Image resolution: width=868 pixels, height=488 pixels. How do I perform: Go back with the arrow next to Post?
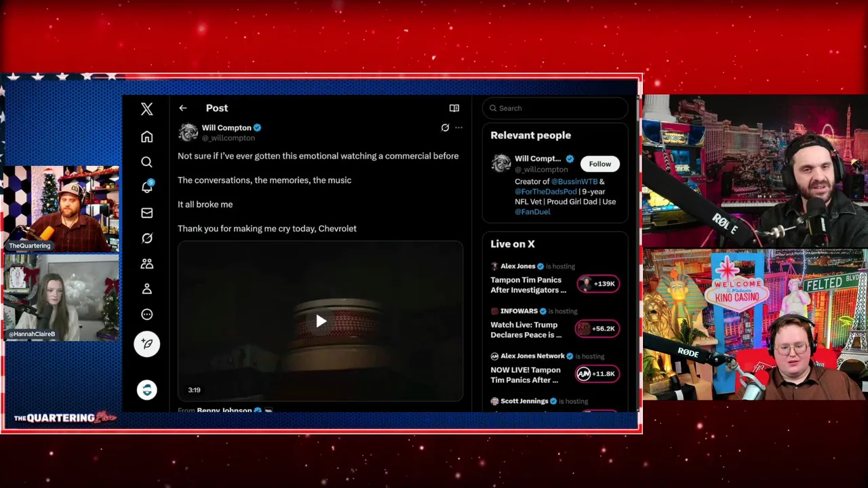(x=183, y=108)
